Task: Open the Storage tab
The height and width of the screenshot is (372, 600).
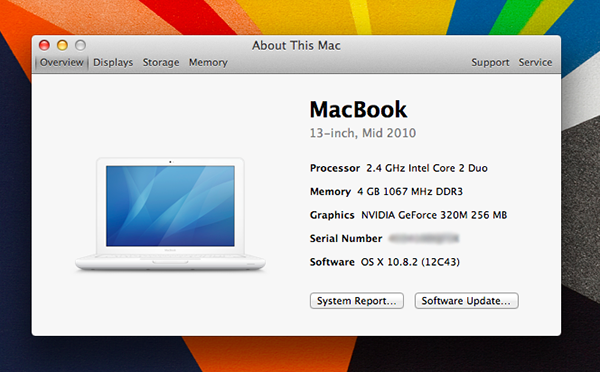Action: [x=161, y=62]
